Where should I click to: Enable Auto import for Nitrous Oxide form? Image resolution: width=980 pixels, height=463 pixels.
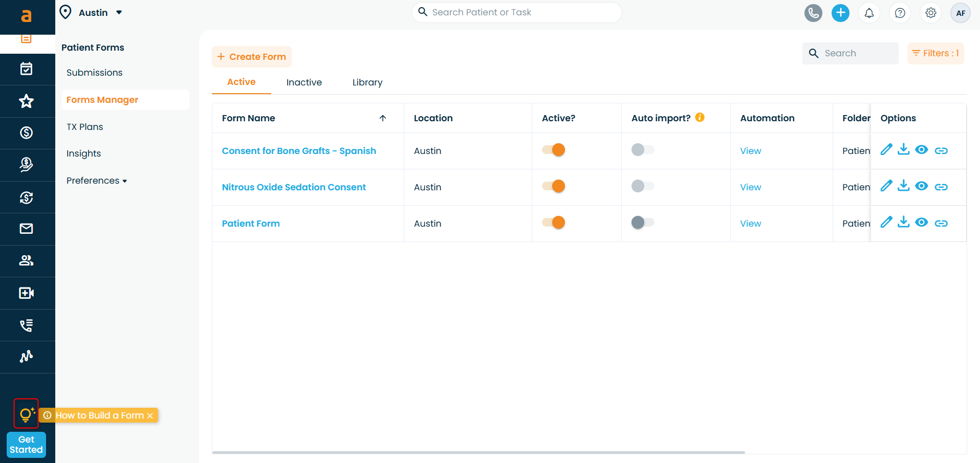pos(643,186)
